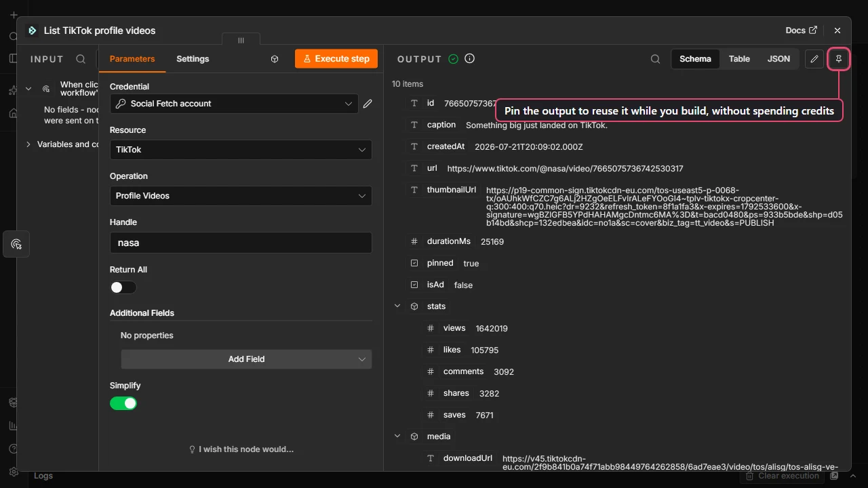
Task: Show output in JSON view
Action: tap(778, 59)
